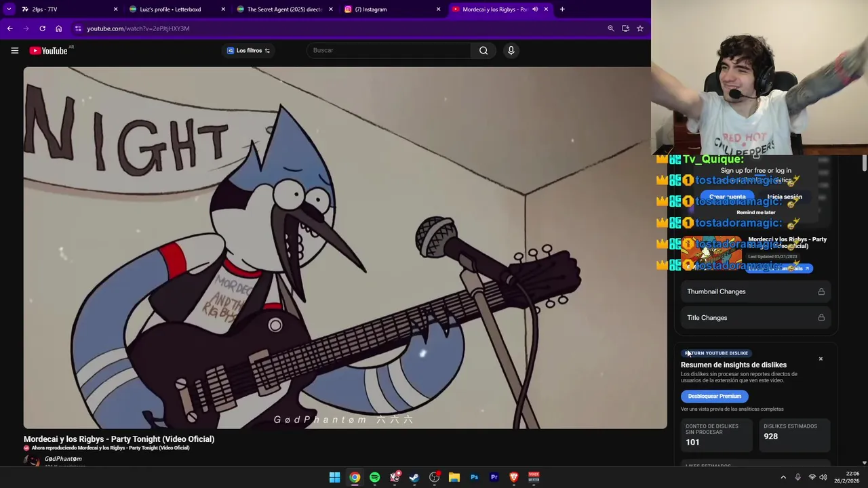Select the youtube.com address bar URL
The height and width of the screenshot is (488, 868).
138,28
